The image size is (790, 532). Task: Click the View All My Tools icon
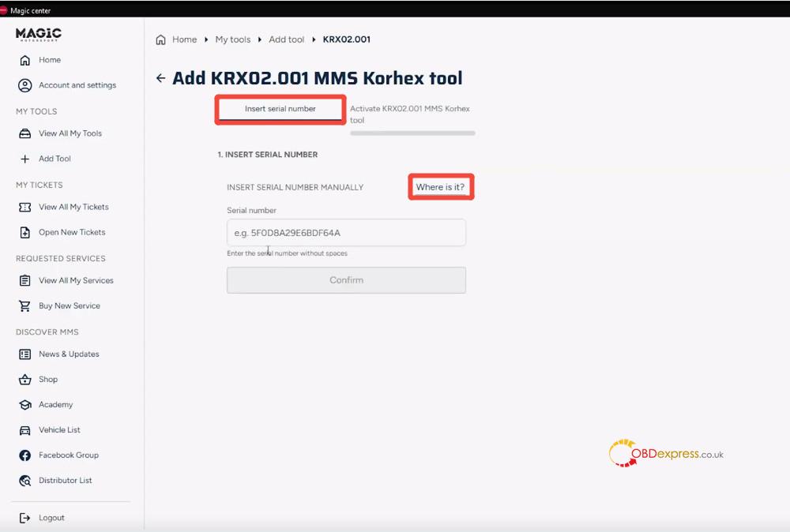(24, 133)
